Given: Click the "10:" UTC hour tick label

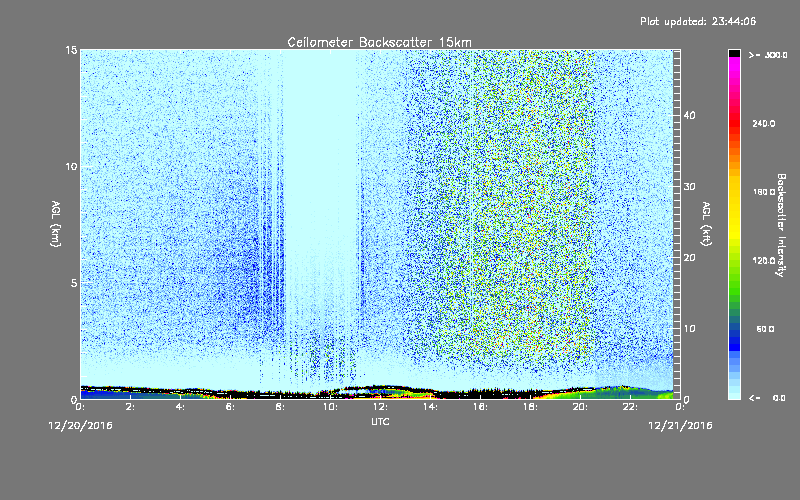Looking at the screenshot, I should coord(331,407).
